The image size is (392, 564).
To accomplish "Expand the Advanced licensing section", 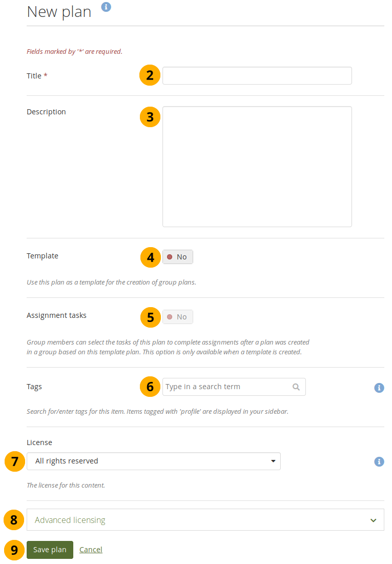I will [205, 520].
